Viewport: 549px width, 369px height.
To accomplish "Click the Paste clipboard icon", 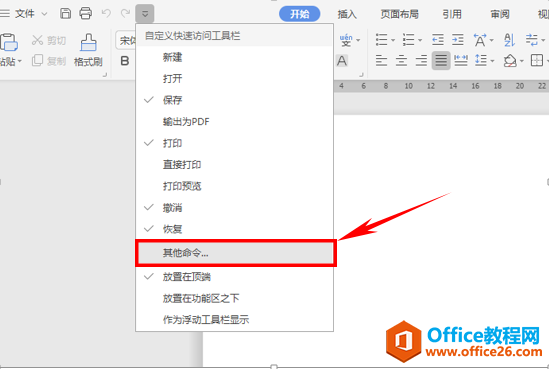I will coord(9,42).
